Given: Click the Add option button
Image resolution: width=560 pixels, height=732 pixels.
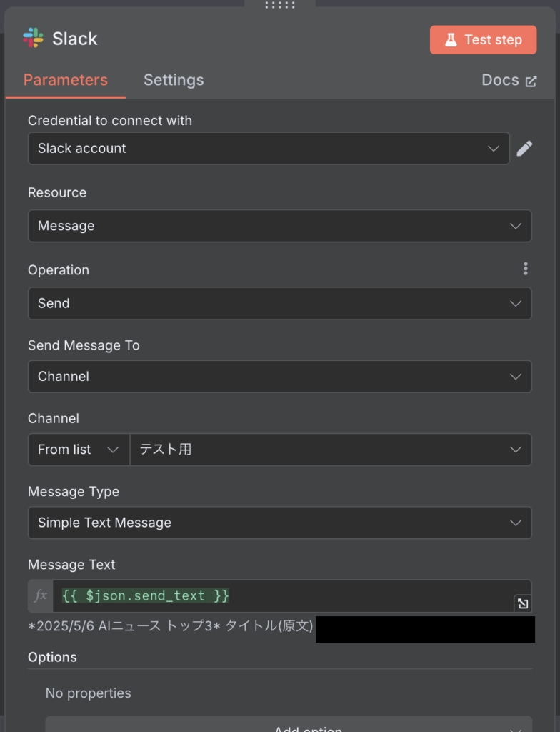Looking at the screenshot, I should coord(289,724).
